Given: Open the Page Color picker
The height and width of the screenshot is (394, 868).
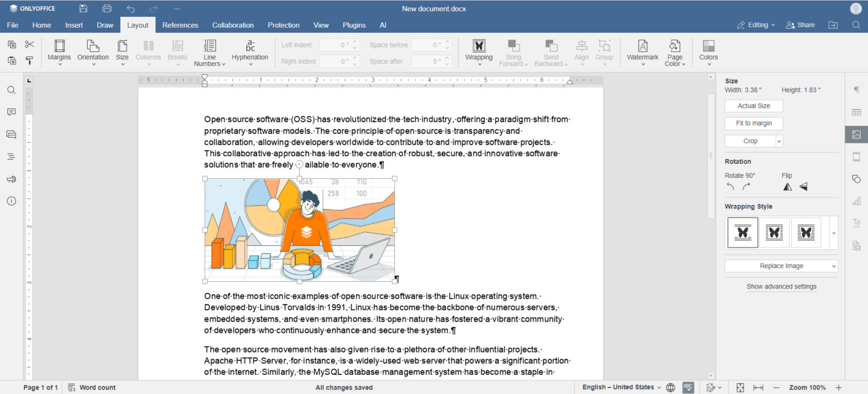Looking at the screenshot, I should tap(675, 52).
